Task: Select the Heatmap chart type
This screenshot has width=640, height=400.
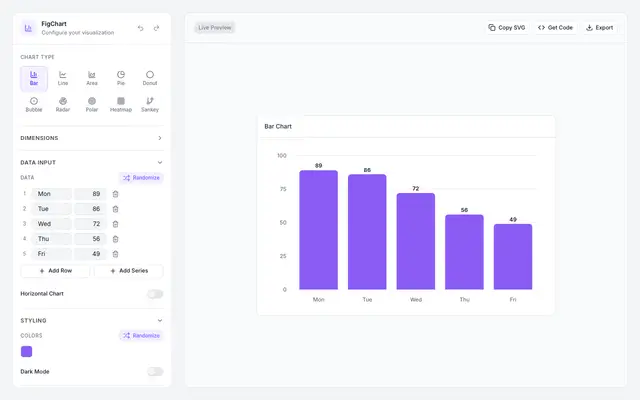Action: pyautogui.click(x=121, y=104)
